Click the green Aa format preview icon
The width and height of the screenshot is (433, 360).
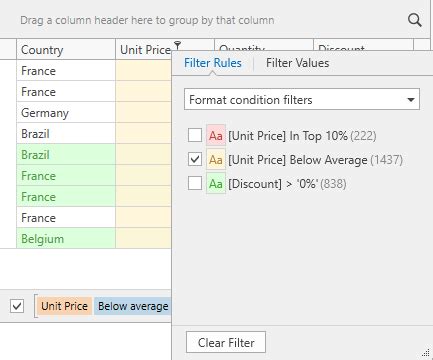[216, 184]
